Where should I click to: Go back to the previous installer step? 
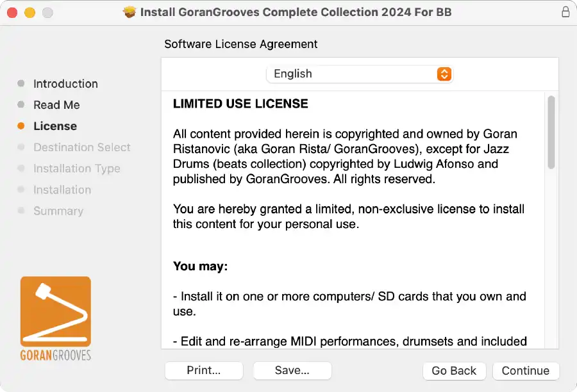pyautogui.click(x=454, y=371)
